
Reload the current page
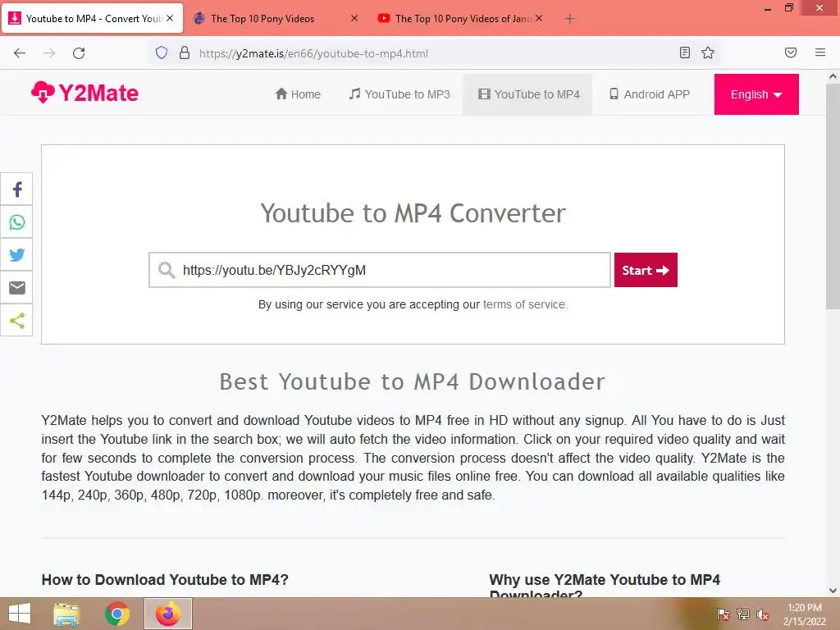(79, 53)
